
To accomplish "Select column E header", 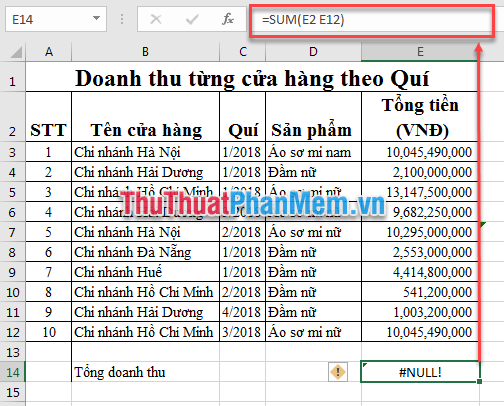I will pos(420,52).
